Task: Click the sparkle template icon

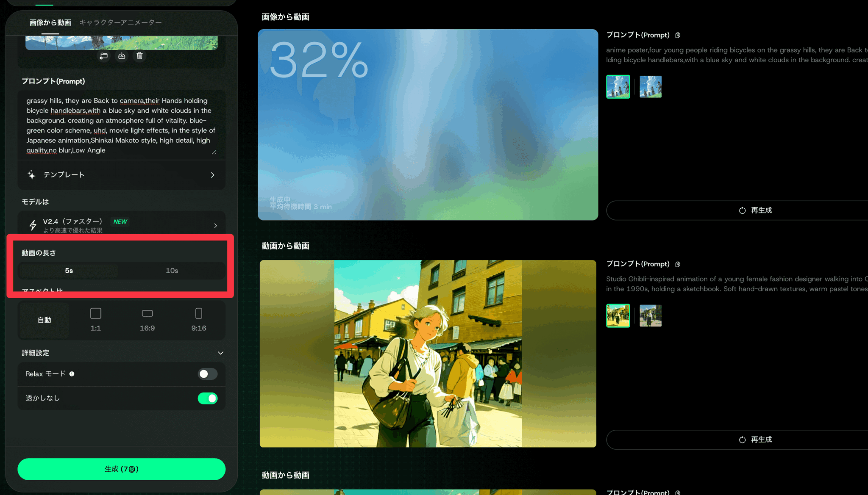Action: click(32, 175)
